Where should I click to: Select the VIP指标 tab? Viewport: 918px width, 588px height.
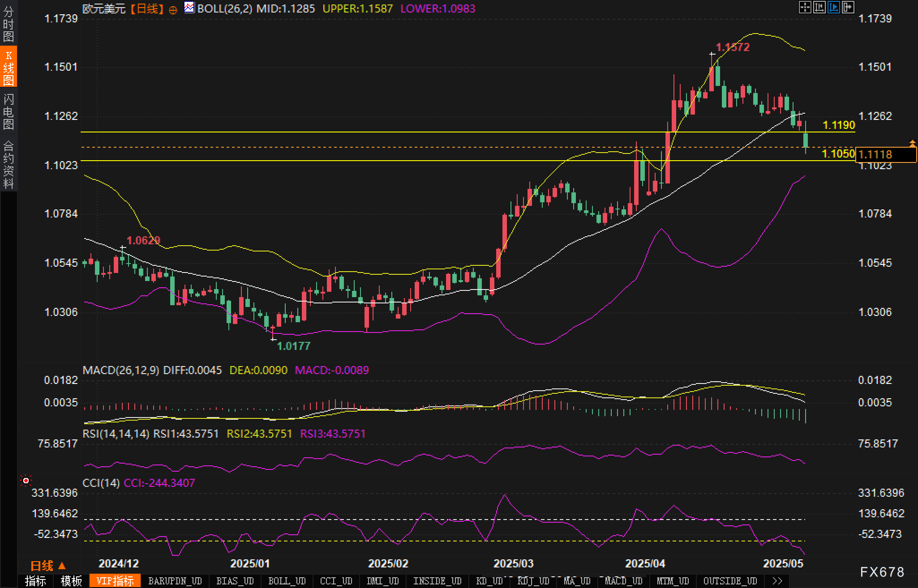click(x=115, y=581)
